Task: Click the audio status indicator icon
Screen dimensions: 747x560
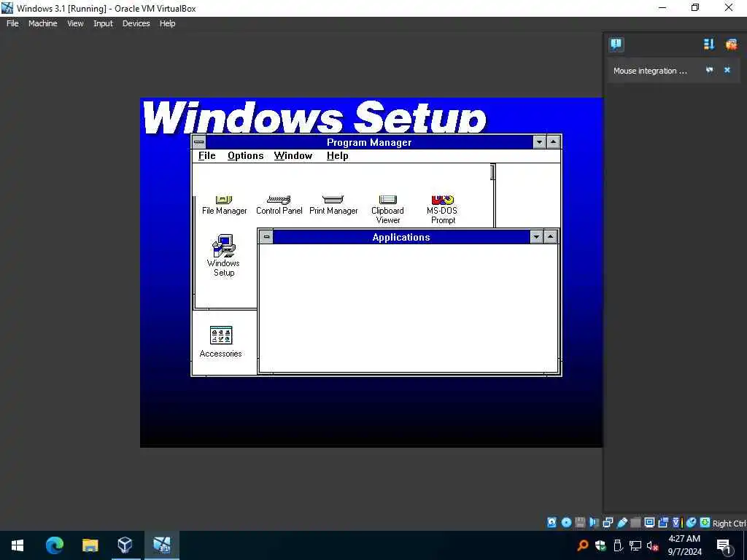Action: click(594, 522)
